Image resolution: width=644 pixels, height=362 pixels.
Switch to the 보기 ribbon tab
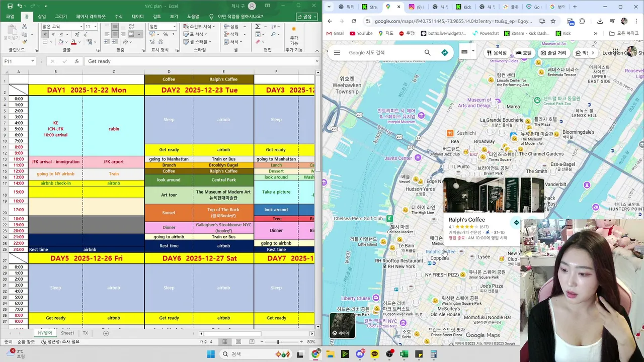point(174,17)
